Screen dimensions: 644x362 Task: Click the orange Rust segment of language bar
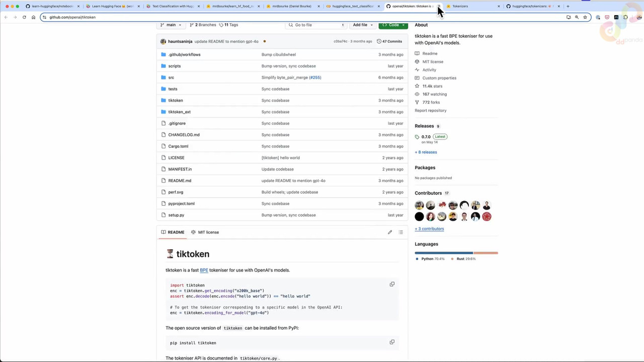point(486,253)
